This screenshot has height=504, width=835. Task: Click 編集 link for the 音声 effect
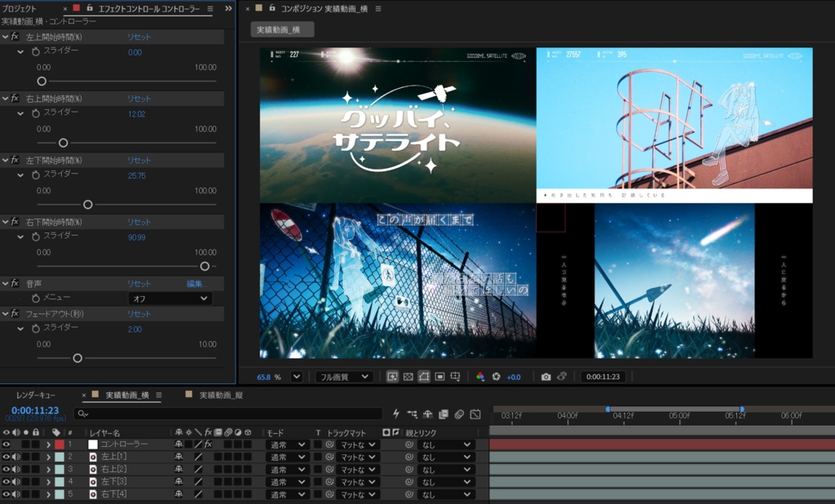(x=194, y=284)
